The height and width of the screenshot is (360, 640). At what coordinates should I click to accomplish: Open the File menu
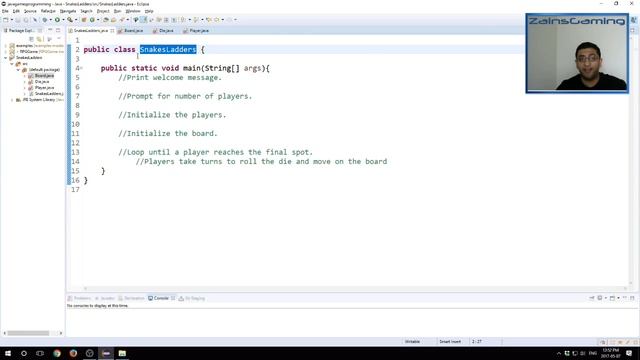pyautogui.click(x=5, y=11)
